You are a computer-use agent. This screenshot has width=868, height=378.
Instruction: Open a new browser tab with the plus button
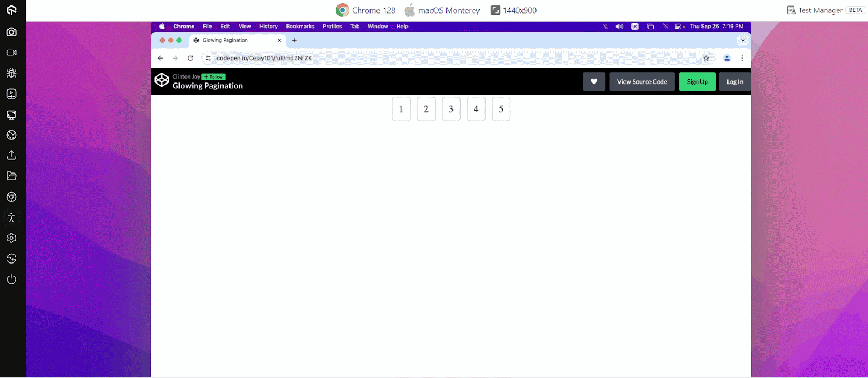tap(295, 40)
